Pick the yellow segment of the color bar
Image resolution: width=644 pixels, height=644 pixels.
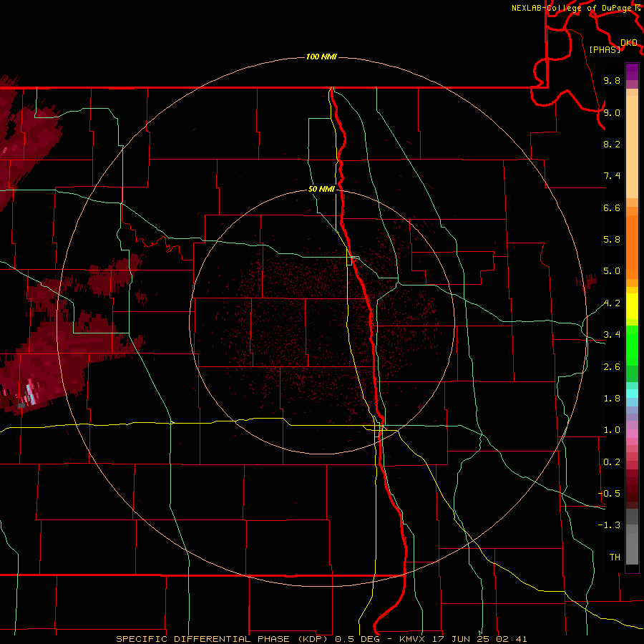[x=632, y=306]
